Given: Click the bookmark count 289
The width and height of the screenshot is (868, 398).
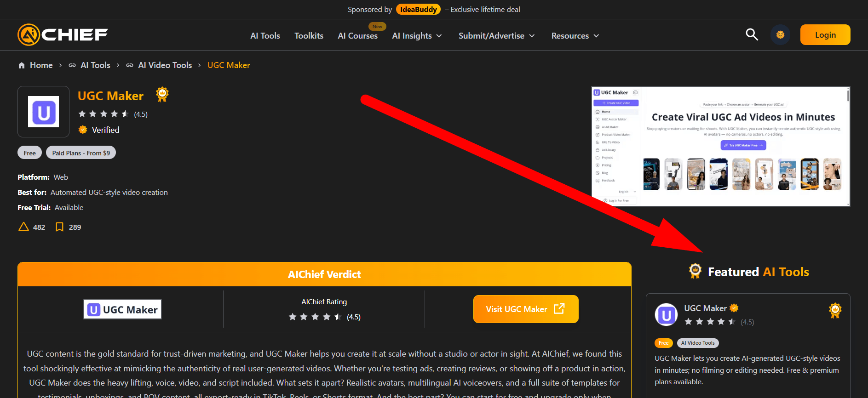Looking at the screenshot, I should [75, 227].
